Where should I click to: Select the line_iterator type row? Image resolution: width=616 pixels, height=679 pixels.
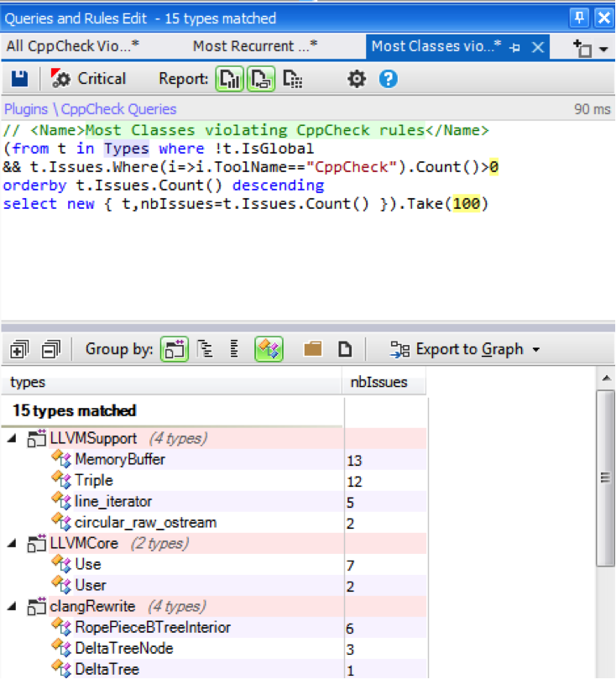(x=214, y=501)
